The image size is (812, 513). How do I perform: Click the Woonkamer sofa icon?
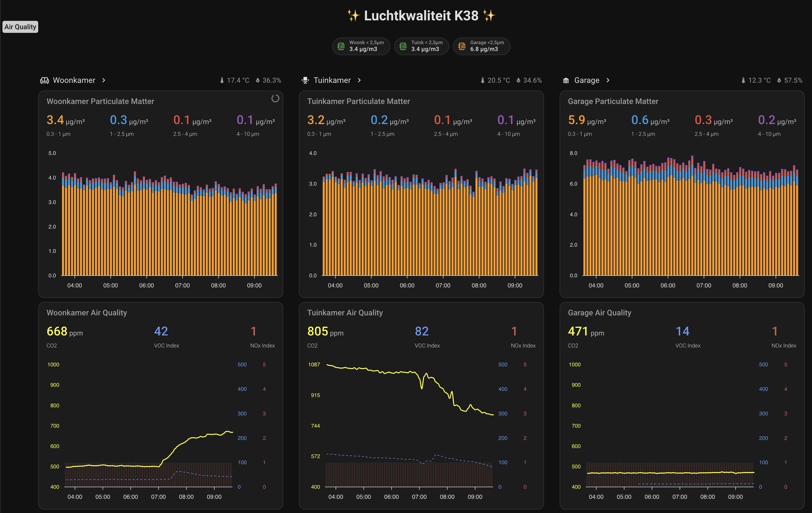[45, 80]
